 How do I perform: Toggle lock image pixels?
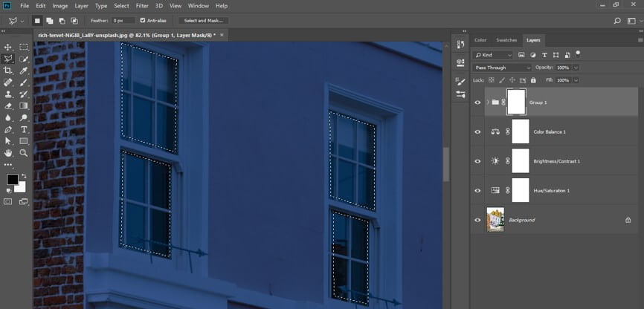coord(501,80)
